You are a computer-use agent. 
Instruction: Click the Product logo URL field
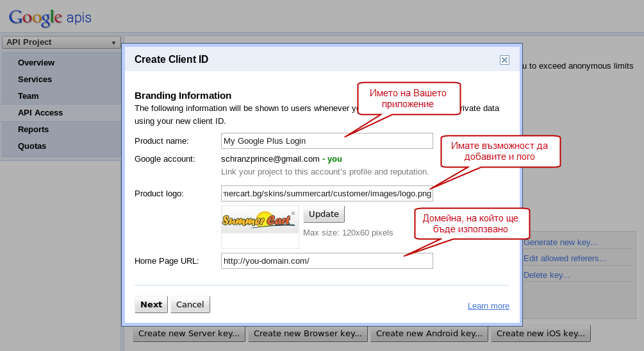pyautogui.click(x=327, y=194)
